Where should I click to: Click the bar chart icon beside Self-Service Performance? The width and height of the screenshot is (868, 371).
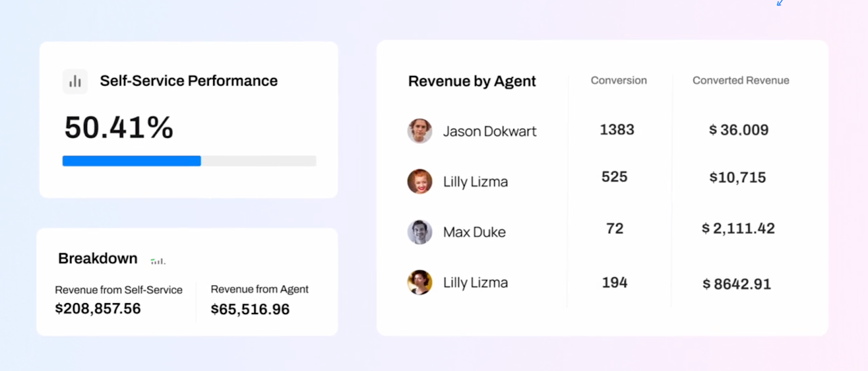[75, 81]
